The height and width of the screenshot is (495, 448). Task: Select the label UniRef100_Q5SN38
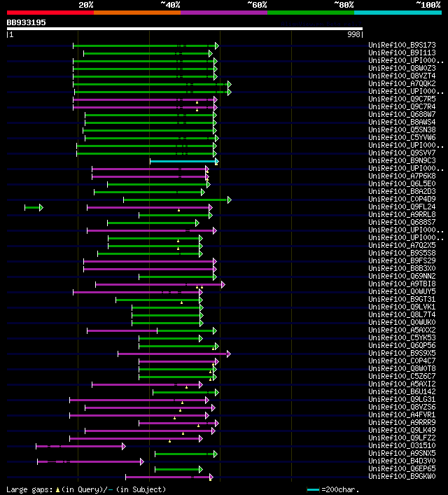[x=402, y=130]
